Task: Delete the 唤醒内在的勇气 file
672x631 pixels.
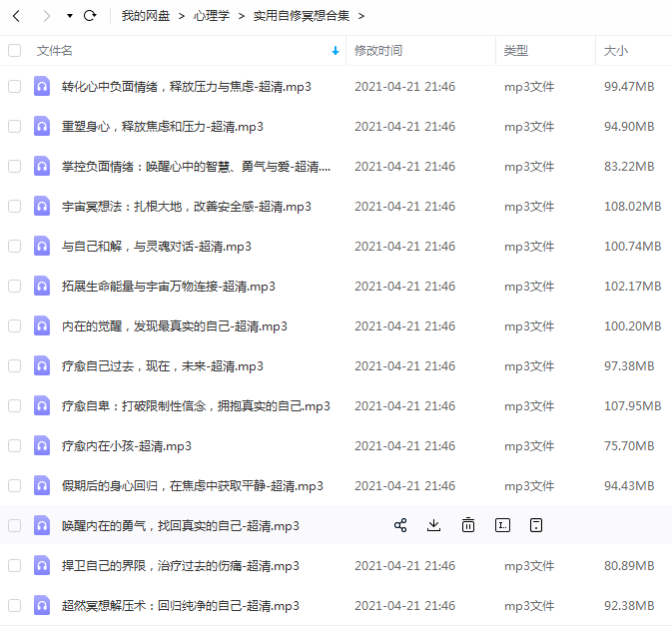Action: coord(468,525)
